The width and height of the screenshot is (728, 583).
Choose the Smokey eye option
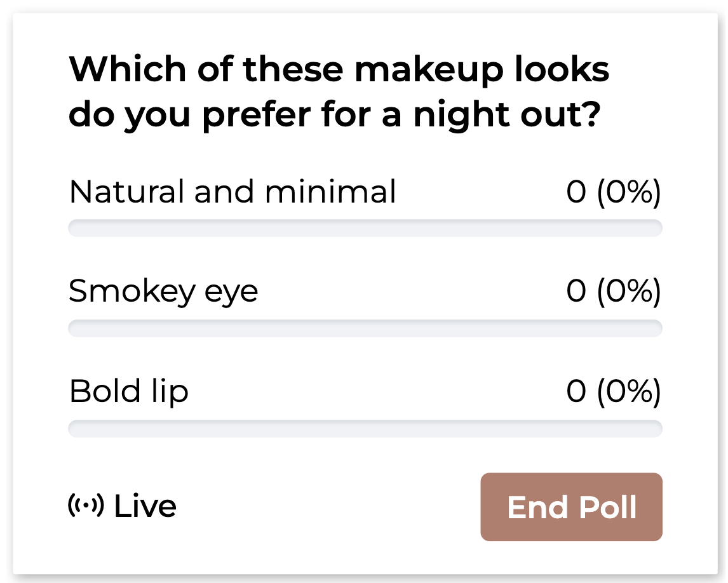click(163, 291)
